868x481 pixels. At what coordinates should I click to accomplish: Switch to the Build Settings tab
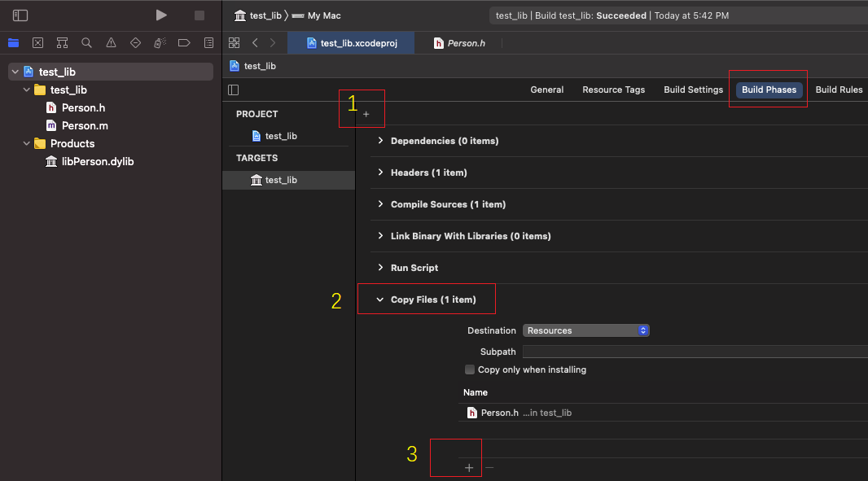tap(693, 90)
